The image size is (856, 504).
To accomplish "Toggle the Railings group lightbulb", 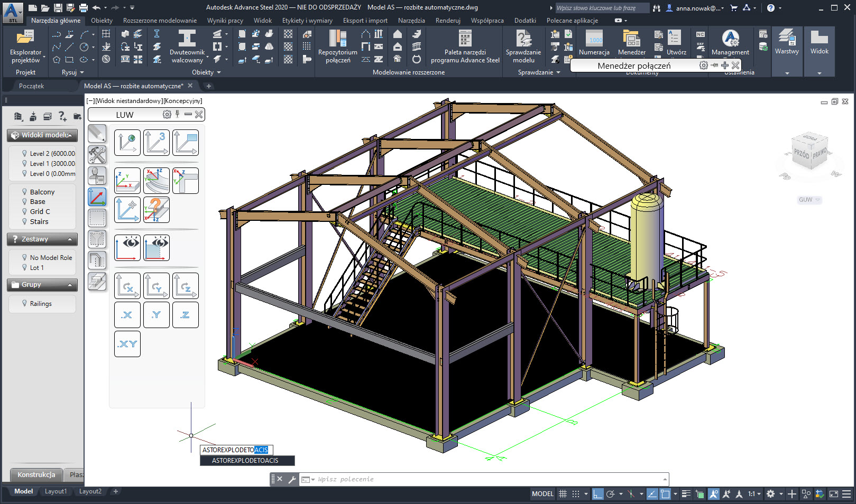I will click(24, 303).
